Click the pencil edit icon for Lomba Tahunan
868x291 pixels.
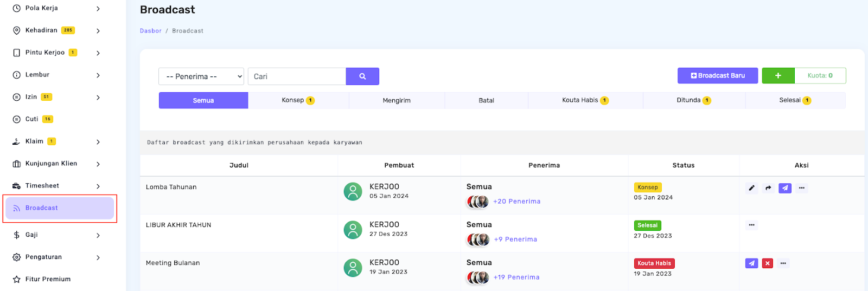tap(751, 188)
